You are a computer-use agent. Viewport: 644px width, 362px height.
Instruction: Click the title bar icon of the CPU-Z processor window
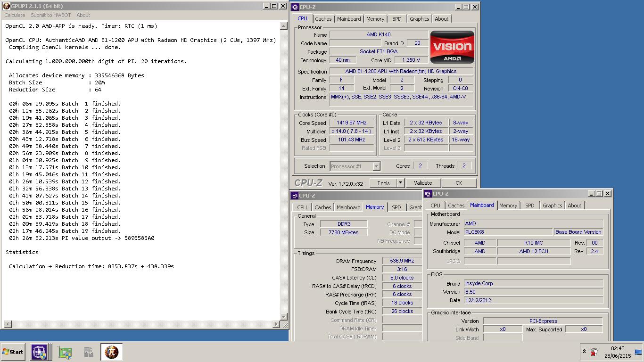pyautogui.click(x=295, y=7)
